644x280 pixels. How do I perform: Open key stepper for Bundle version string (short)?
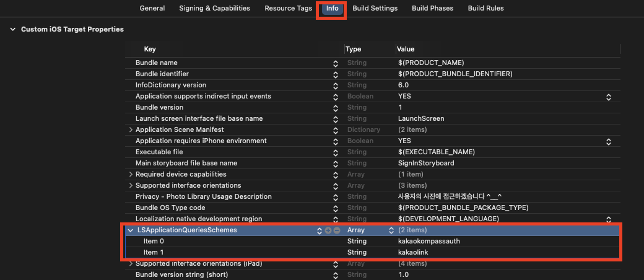pos(336,275)
